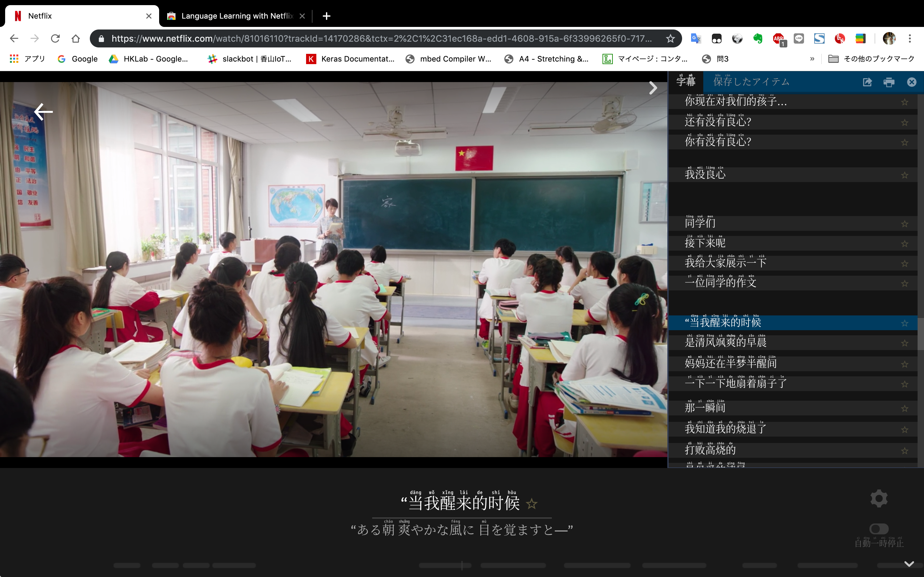Jump to the subtitle line 同学们

tap(700, 223)
